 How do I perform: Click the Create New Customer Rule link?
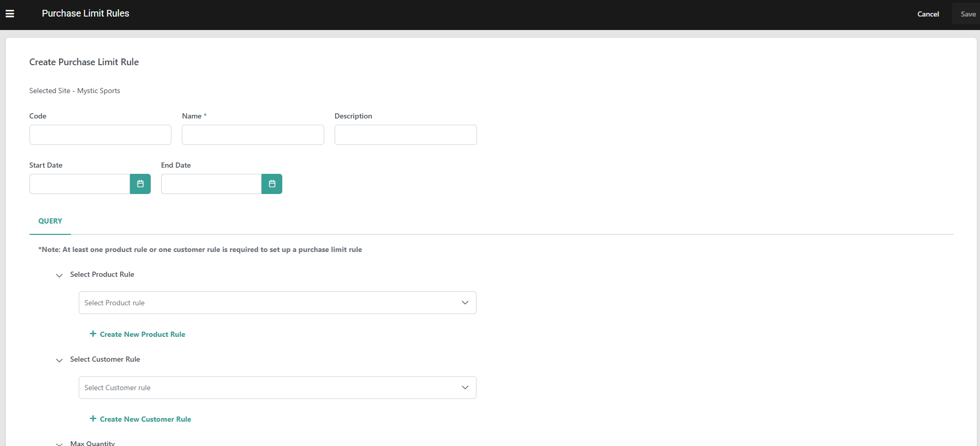pos(146,419)
